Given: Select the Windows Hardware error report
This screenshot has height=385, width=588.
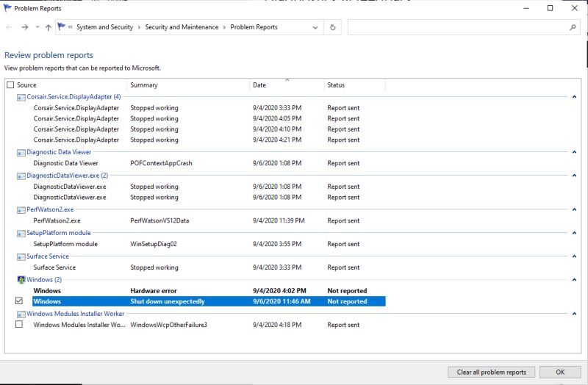Looking at the screenshot, I should point(209,290).
